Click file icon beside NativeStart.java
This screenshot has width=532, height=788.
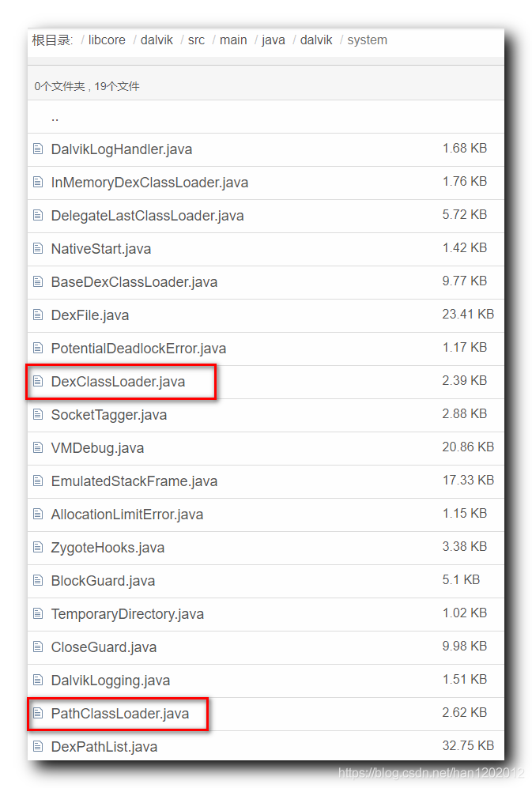click(38, 248)
